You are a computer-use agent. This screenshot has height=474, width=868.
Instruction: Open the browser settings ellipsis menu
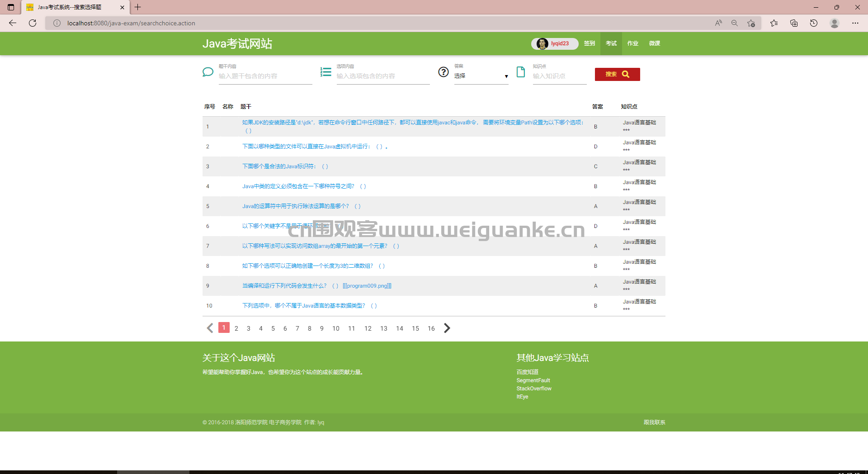[x=855, y=23]
